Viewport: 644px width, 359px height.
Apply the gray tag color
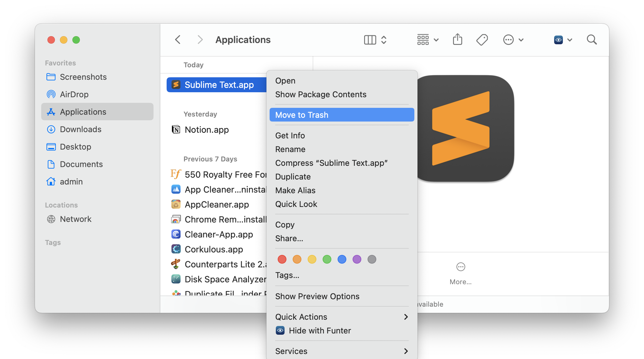(x=372, y=259)
